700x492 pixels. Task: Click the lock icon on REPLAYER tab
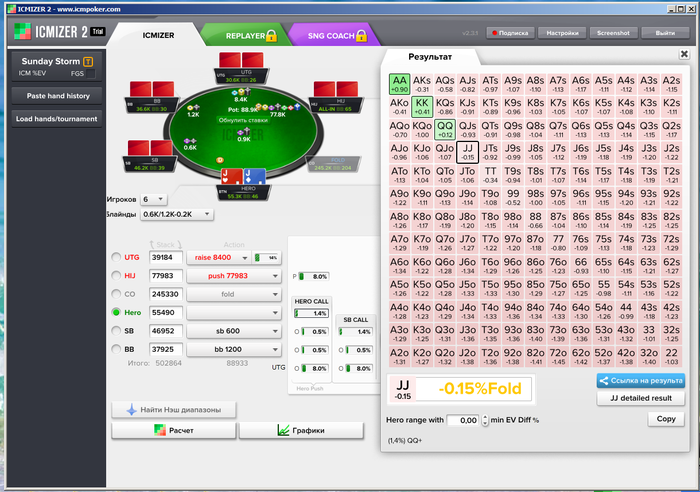coord(271,36)
